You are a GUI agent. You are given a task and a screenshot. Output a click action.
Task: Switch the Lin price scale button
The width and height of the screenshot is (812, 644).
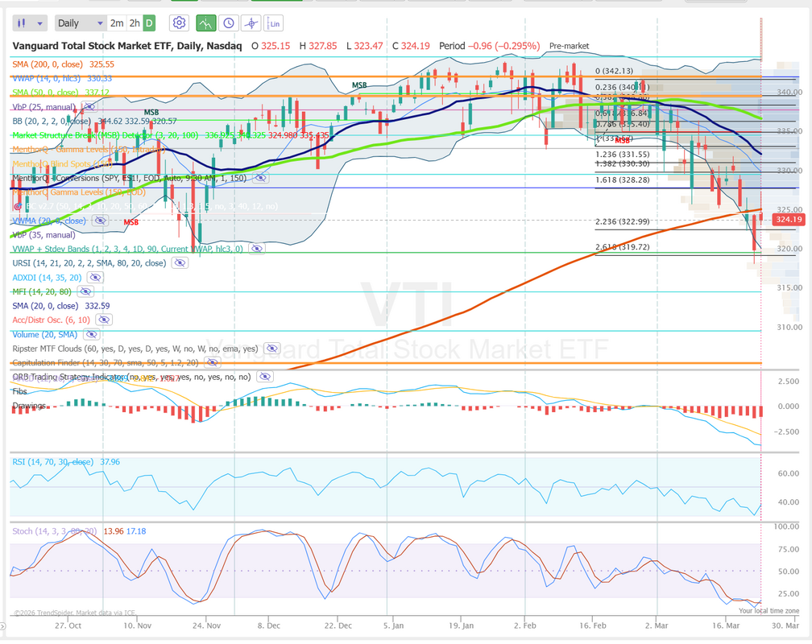click(275, 23)
